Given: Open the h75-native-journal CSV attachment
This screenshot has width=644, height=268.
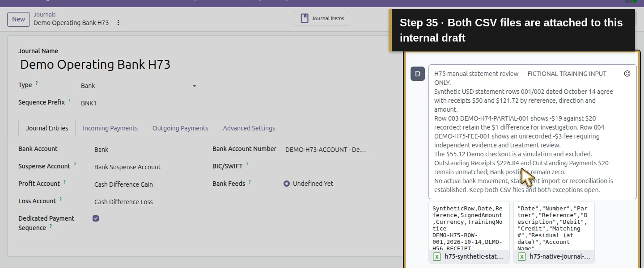Looking at the screenshot, I should pos(554,232).
